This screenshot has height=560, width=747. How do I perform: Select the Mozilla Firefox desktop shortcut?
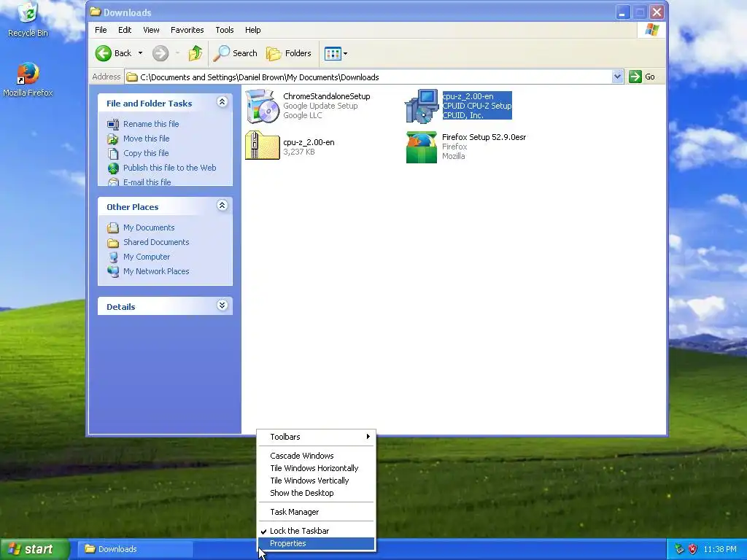click(28, 79)
